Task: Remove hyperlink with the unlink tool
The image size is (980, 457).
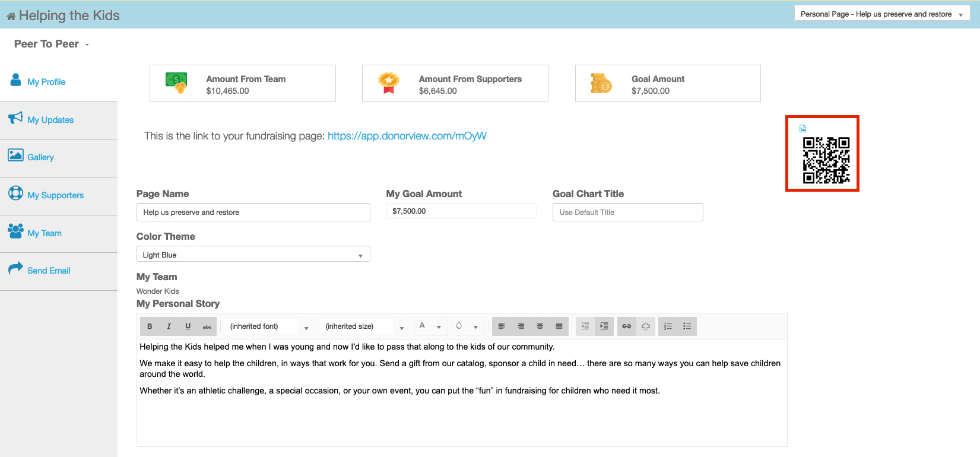Action: coord(646,326)
